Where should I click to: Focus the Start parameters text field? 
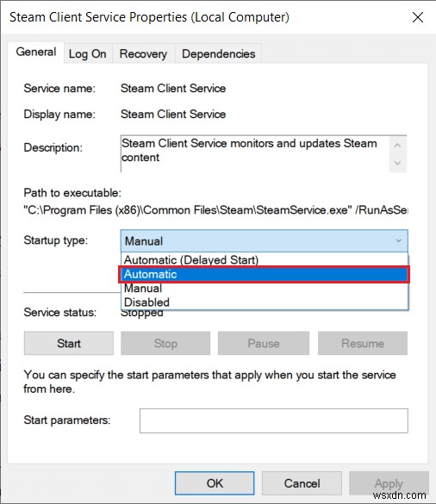[x=274, y=420]
